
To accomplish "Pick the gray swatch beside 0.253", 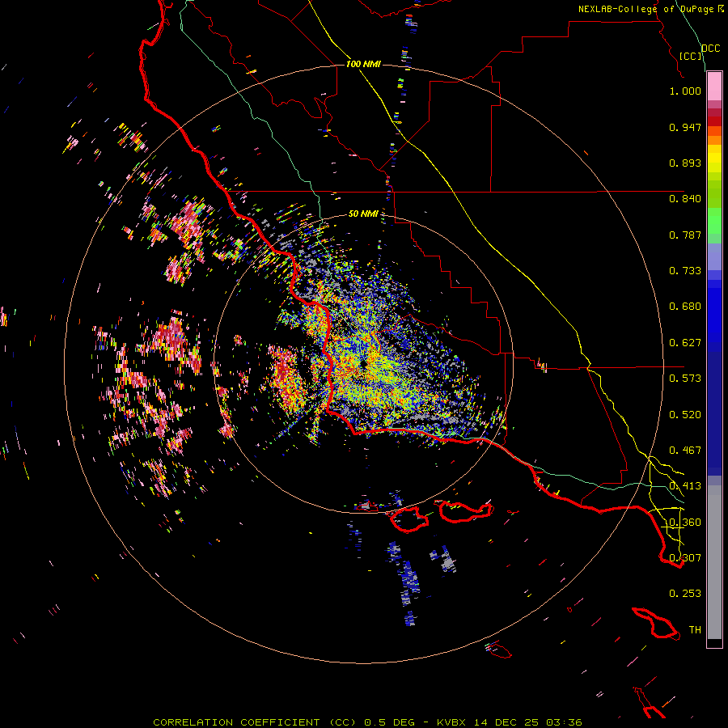I will tap(714, 566).
